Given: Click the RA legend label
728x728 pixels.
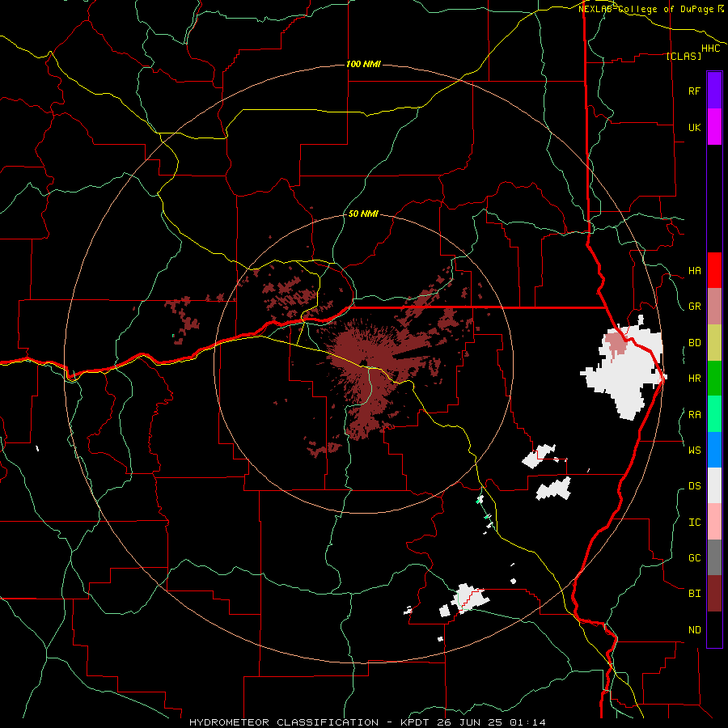Looking at the screenshot, I should (x=694, y=414).
